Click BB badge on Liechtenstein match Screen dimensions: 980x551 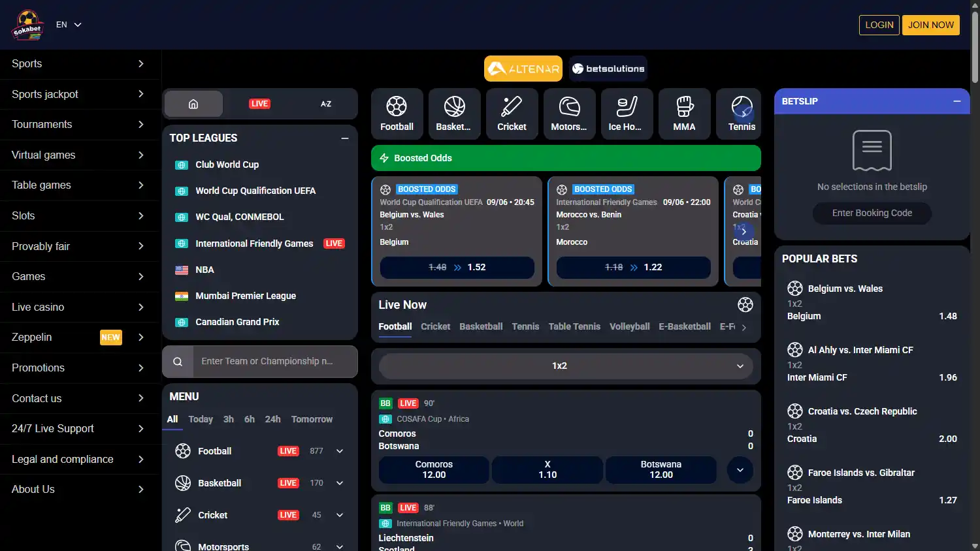(x=385, y=508)
